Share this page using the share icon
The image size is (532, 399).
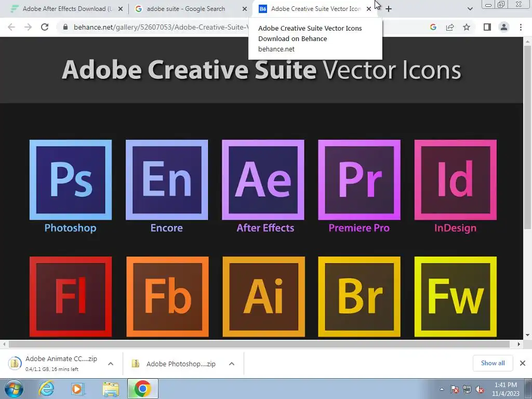click(450, 27)
